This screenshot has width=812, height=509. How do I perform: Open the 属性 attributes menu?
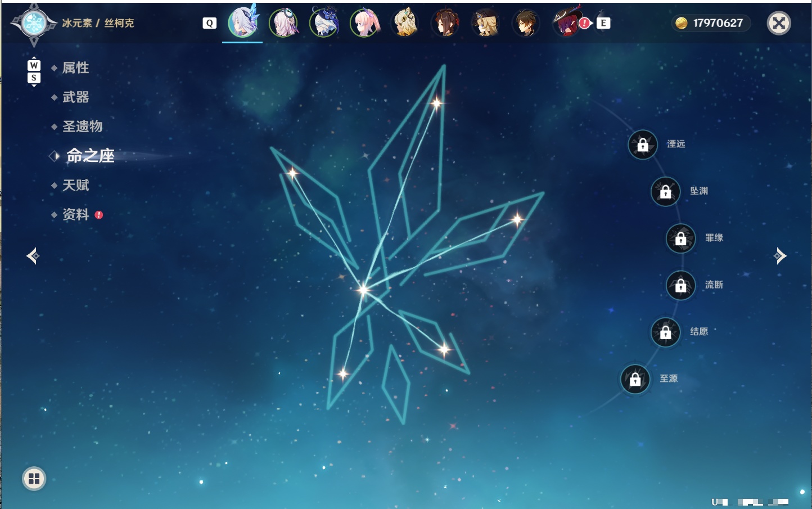[x=75, y=68]
